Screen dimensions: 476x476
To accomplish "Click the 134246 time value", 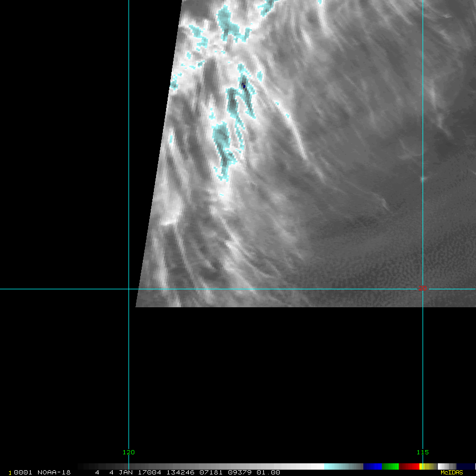I will (180, 472).
